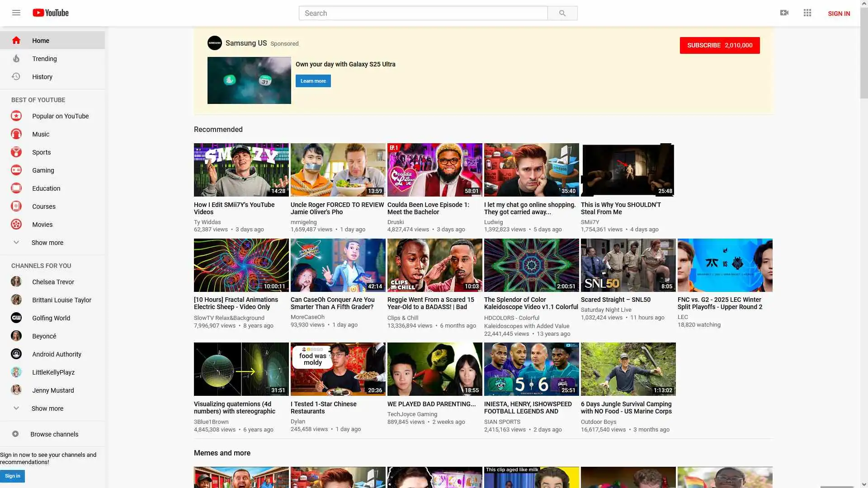This screenshot has height=488, width=868.
Task: Expand Show more under Channels for You
Action: tap(47, 408)
